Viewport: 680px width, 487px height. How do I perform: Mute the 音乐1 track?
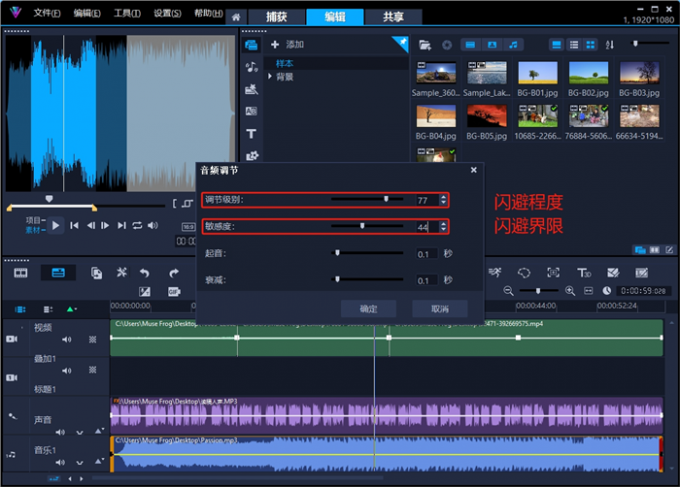point(60,462)
